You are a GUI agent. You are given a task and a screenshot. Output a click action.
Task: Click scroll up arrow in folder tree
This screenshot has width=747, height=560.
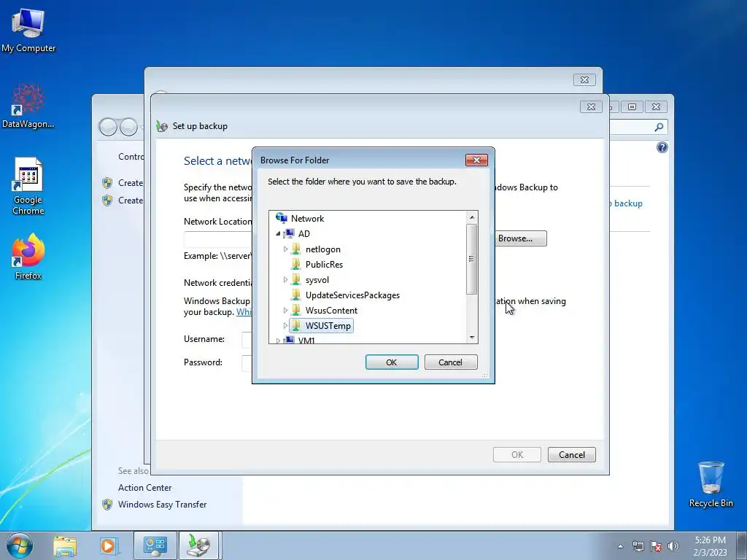pyautogui.click(x=472, y=217)
